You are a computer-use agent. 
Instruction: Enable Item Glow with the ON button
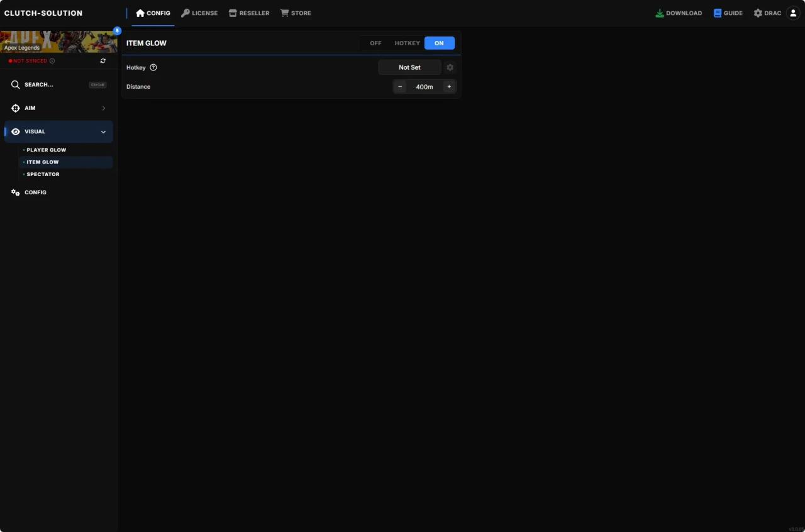click(x=439, y=43)
